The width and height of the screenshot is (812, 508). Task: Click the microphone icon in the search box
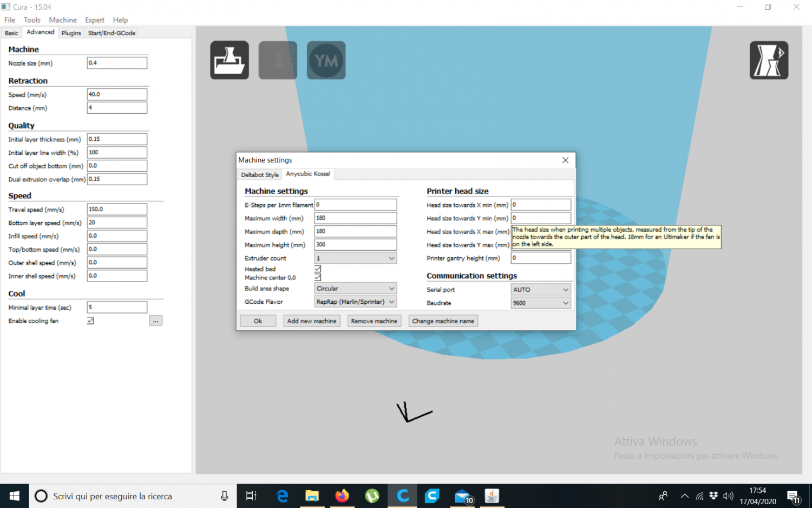coord(224,496)
